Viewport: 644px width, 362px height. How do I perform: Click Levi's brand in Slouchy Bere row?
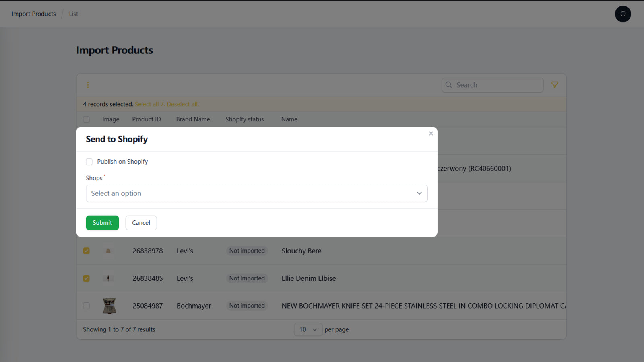point(185,251)
